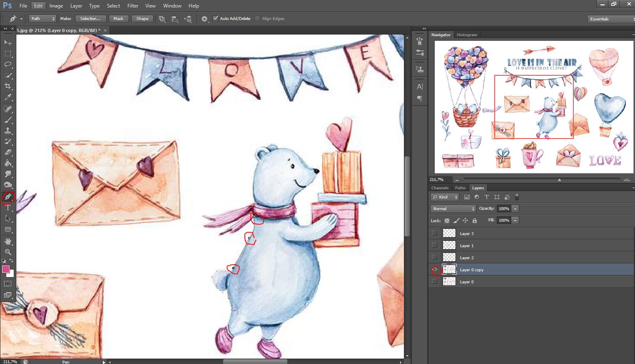
Task: Open foreground color picker swatch
Action: pos(6,270)
